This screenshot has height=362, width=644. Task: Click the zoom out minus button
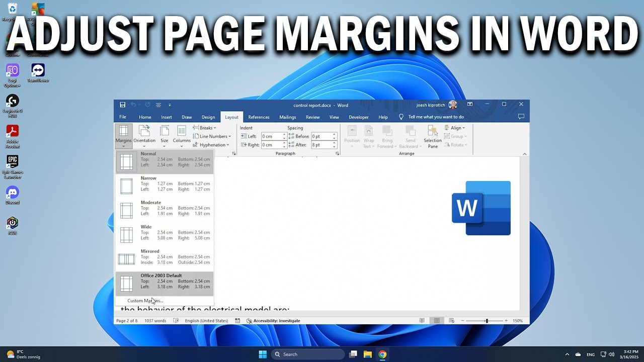pos(462,321)
